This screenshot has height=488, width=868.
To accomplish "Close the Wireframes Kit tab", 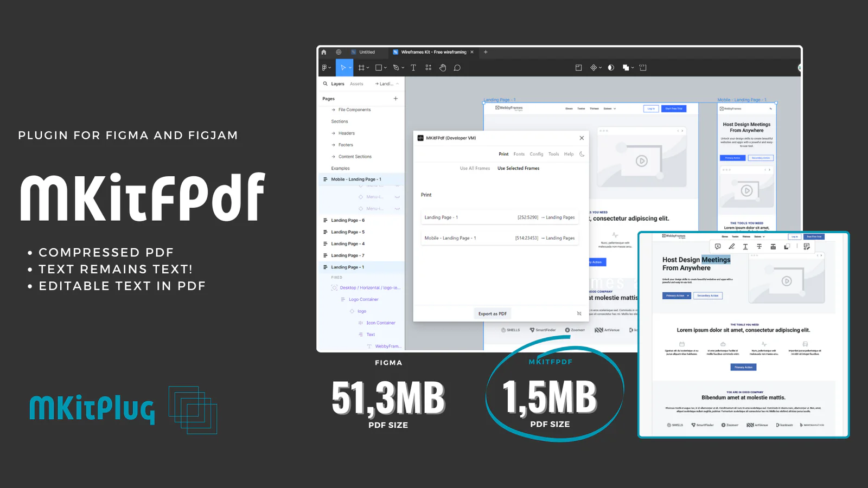I will click(x=472, y=52).
